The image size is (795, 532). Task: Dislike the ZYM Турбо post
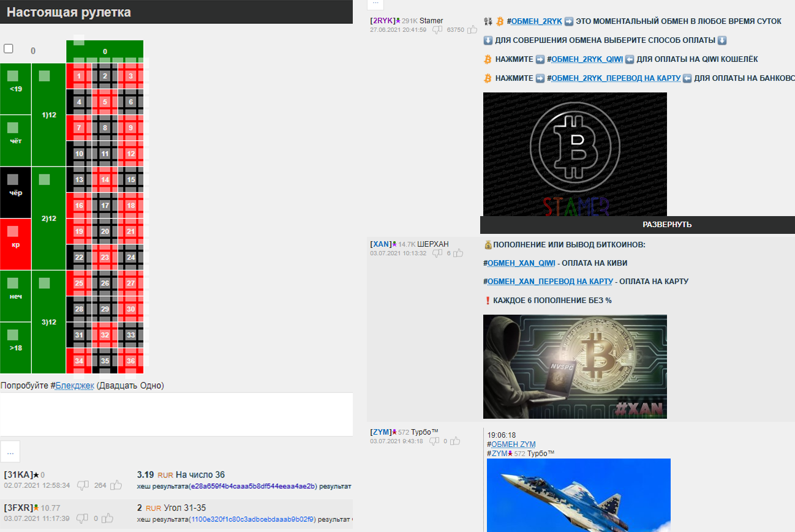click(x=434, y=441)
